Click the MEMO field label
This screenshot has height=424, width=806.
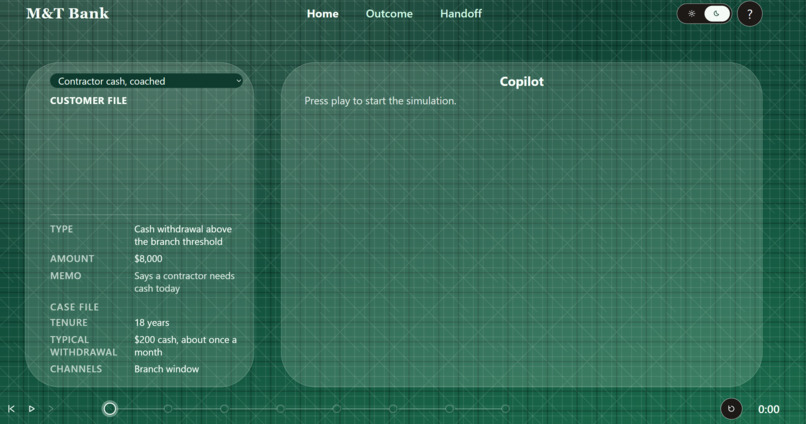pos(65,276)
